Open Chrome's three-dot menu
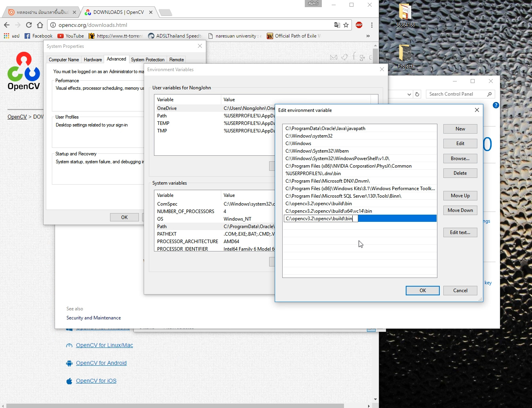This screenshot has height=408, width=532. pyautogui.click(x=371, y=25)
